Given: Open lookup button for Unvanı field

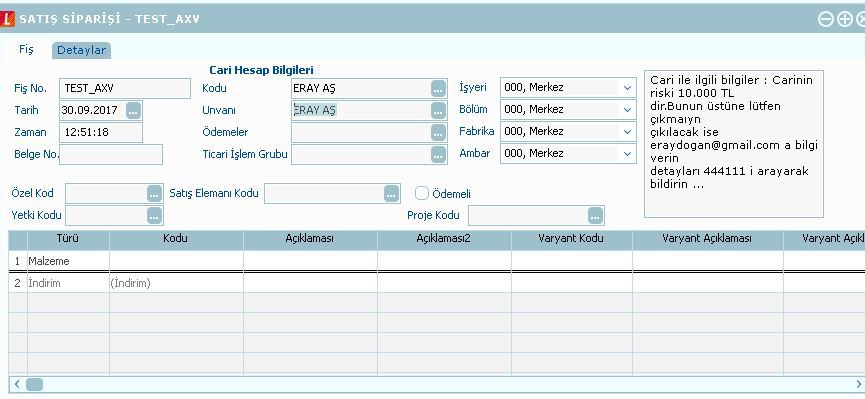Looking at the screenshot, I should (438, 110).
